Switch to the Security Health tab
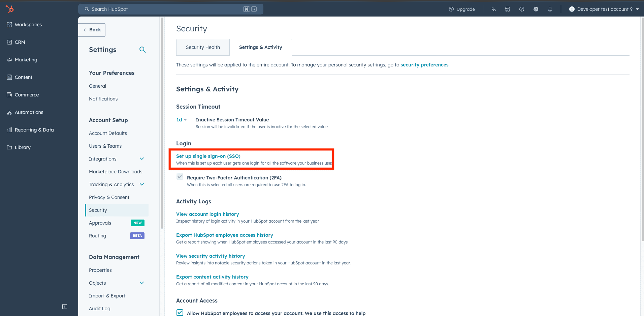Image resolution: width=644 pixels, height=316 pixels. [202, 47]
